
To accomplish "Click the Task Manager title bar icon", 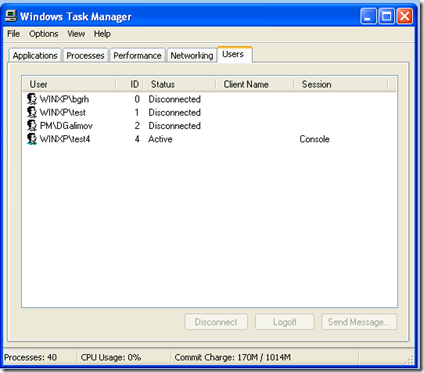I will 11,16.
